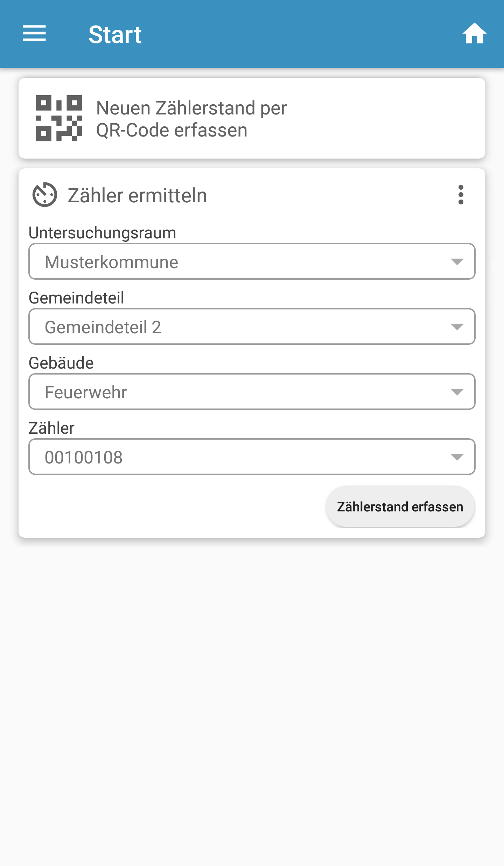504x866 pixels.
Task: Click the 'Zähler ermitteln' heading
Action: point(137,195)
